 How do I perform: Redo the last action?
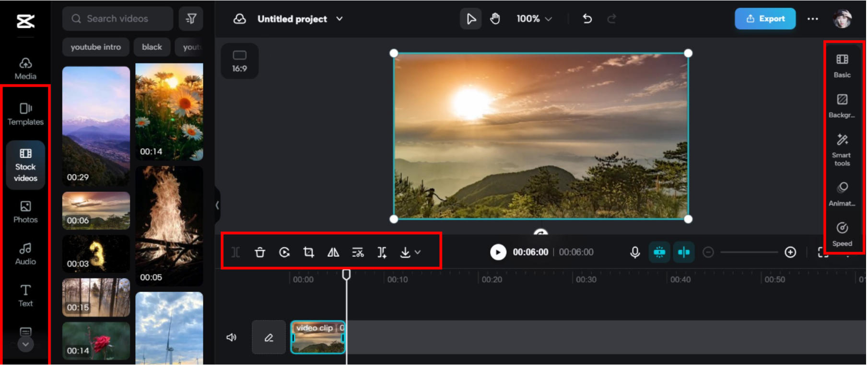pyautogui.click(x=611, y=19)
